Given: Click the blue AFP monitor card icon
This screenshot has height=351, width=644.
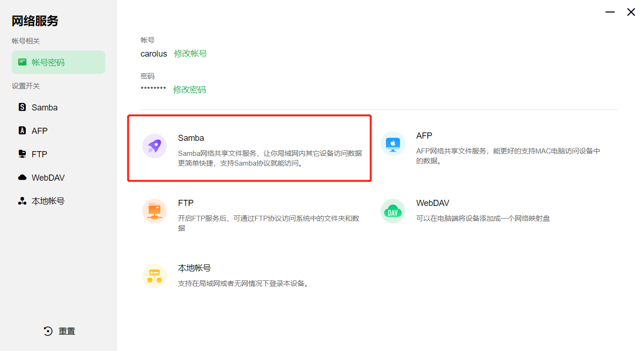Looking at the screenshot, I should pos(393,144).
